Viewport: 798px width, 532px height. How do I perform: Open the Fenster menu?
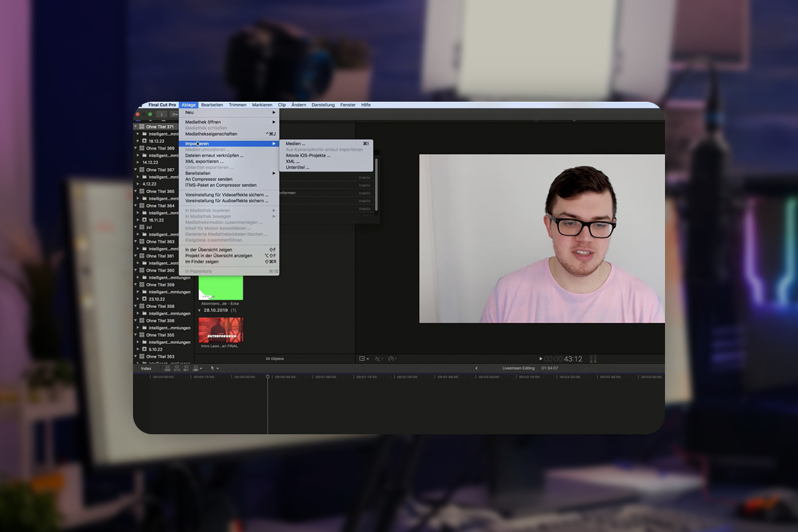(348, 105)
